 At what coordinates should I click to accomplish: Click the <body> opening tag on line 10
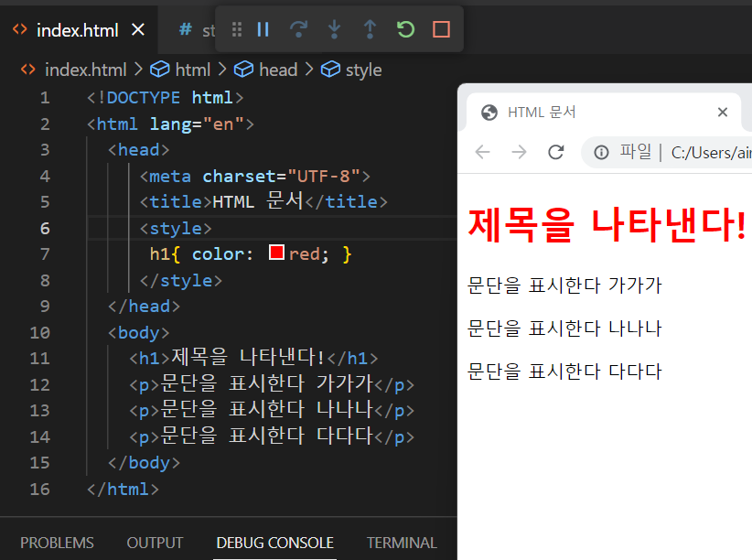[x=139, y=332]
